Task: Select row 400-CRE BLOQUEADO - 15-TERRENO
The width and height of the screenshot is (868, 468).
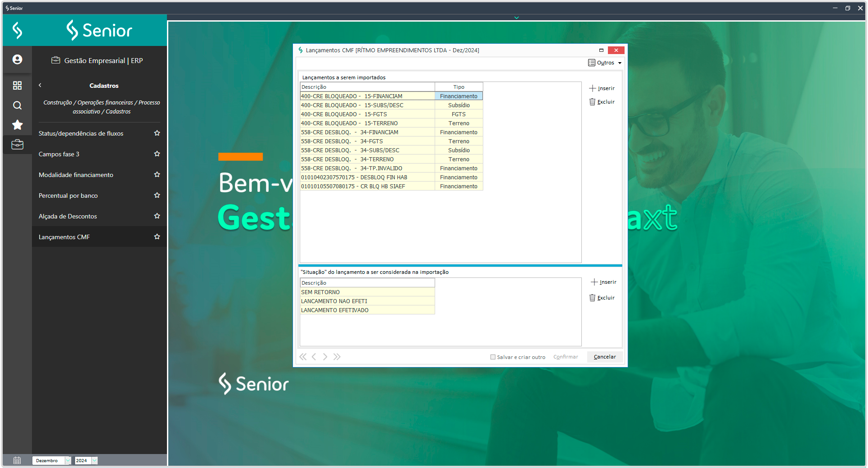Action: [391, 123]
